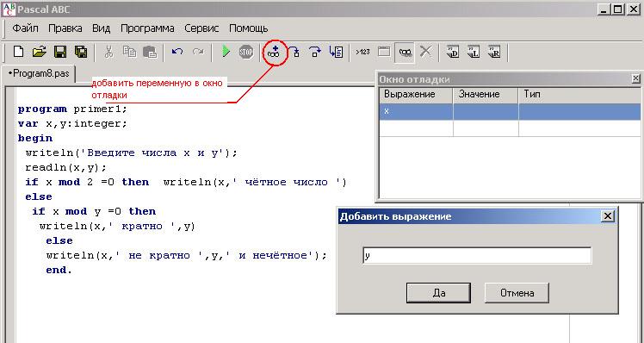This screenshot has height=343, width=644.
Task: Toggle the debug window glasses icon
Action: coord(405,53)
